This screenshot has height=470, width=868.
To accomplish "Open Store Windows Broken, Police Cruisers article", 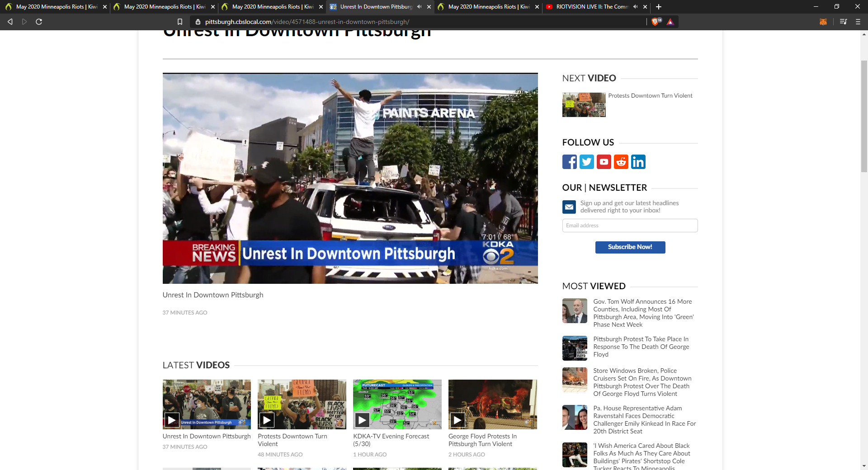I will [642, 382].
